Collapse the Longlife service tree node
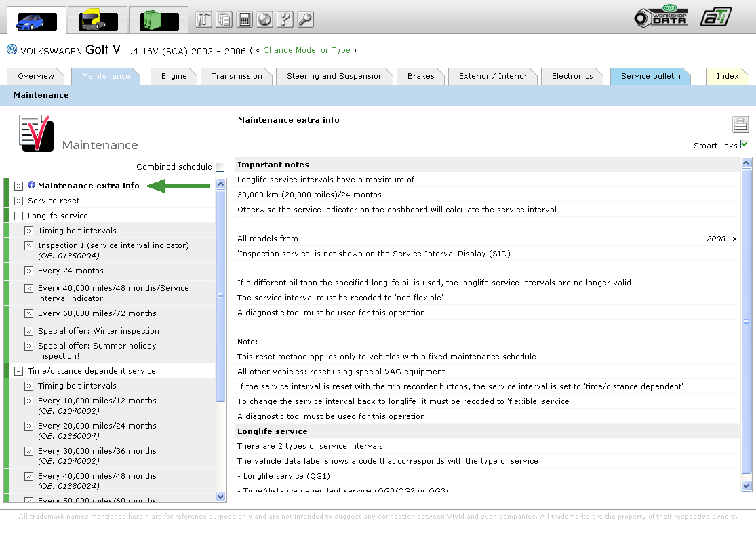Viewport: 756px width, 537px height. point(18,216)
